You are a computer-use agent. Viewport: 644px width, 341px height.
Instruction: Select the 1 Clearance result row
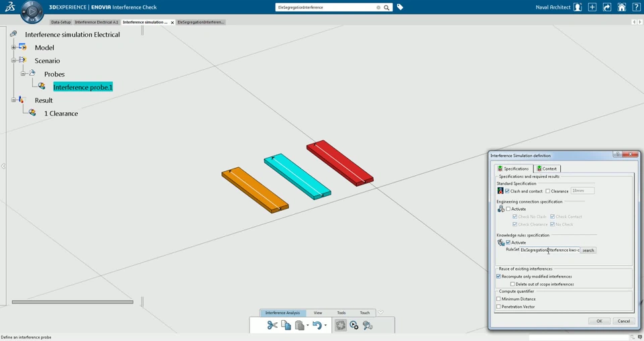click(61, 113)
